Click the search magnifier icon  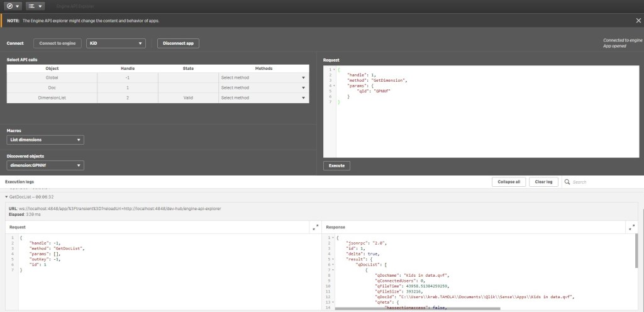(x=567, y=182)
